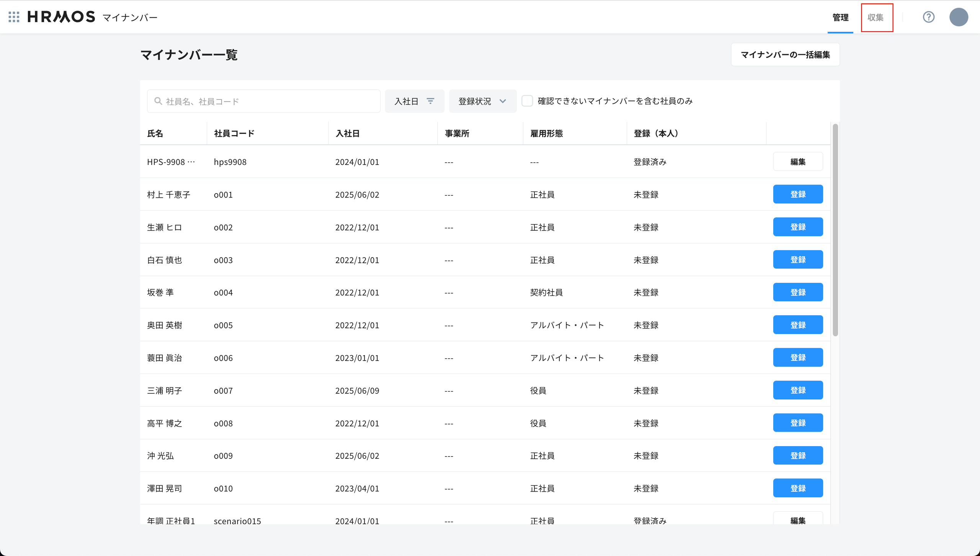Screen dimensions: 980x556
Task: Open the help question mark icon
Action: (928, 17)
